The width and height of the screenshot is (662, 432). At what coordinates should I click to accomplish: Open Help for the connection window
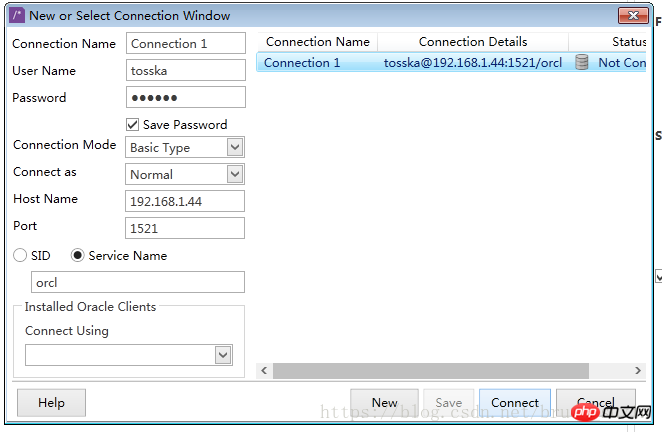click(x=51, y=403)
